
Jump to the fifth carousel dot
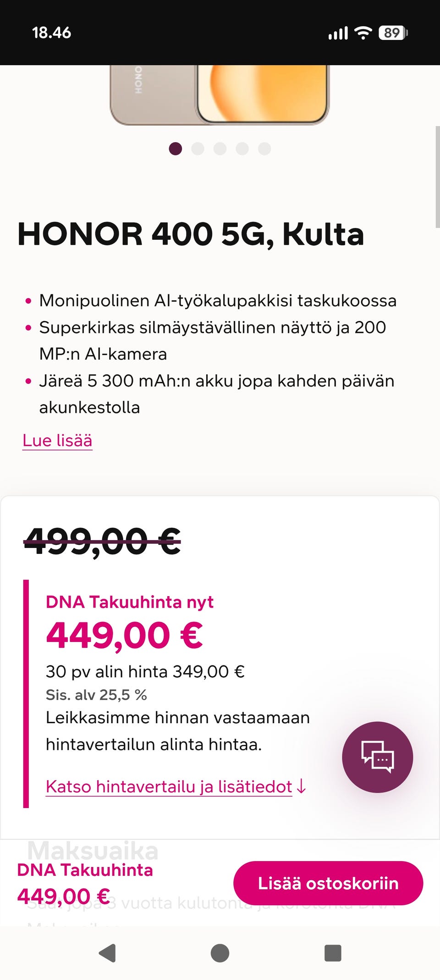[264, 149]
